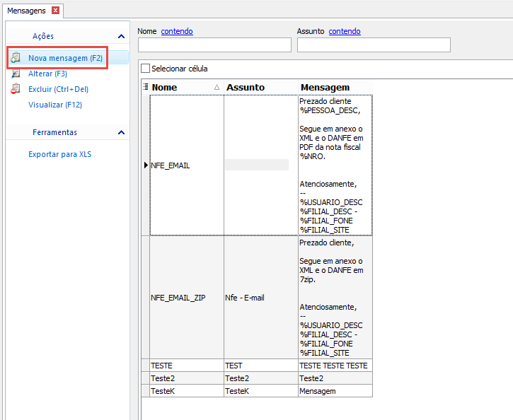Click Exportar para XLS link
This screenshot has width=513, height=420.
pos(60,154)
